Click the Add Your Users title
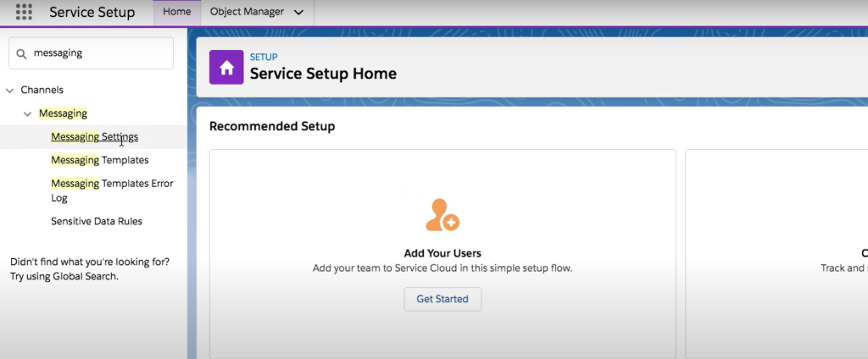The width and height of the screenshot is (868, 359). point(442,253)
